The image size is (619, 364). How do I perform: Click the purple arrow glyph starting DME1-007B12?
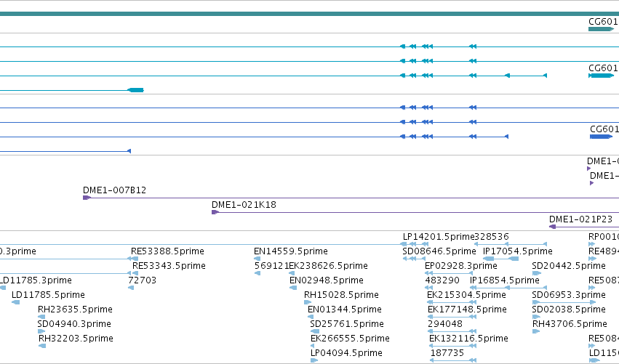(x=87, y=198)
